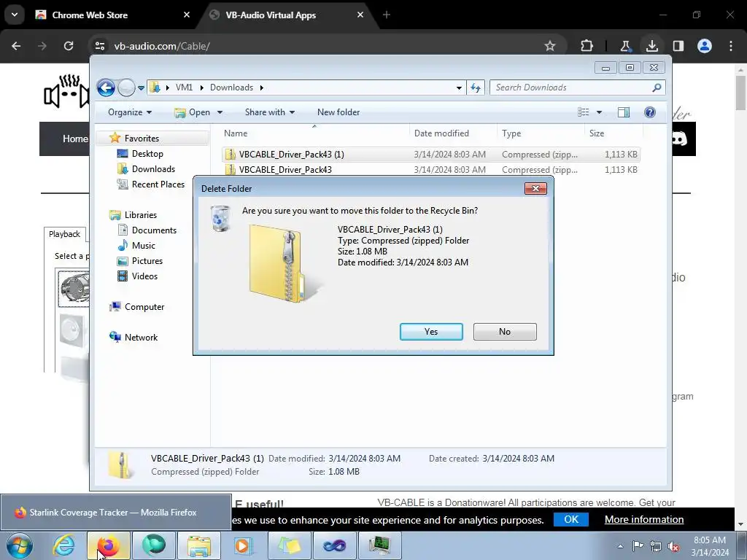
Task: Show the preview pane
Action: click(624, 112)
